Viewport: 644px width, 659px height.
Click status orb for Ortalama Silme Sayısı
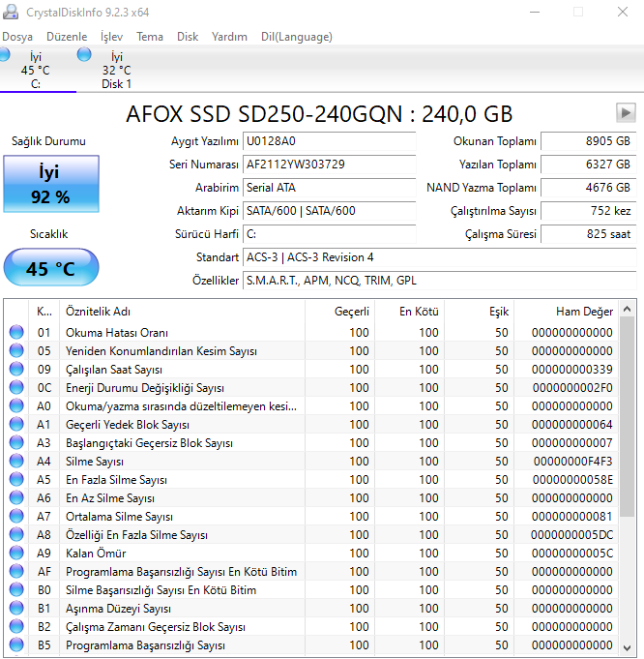(16, 516)
